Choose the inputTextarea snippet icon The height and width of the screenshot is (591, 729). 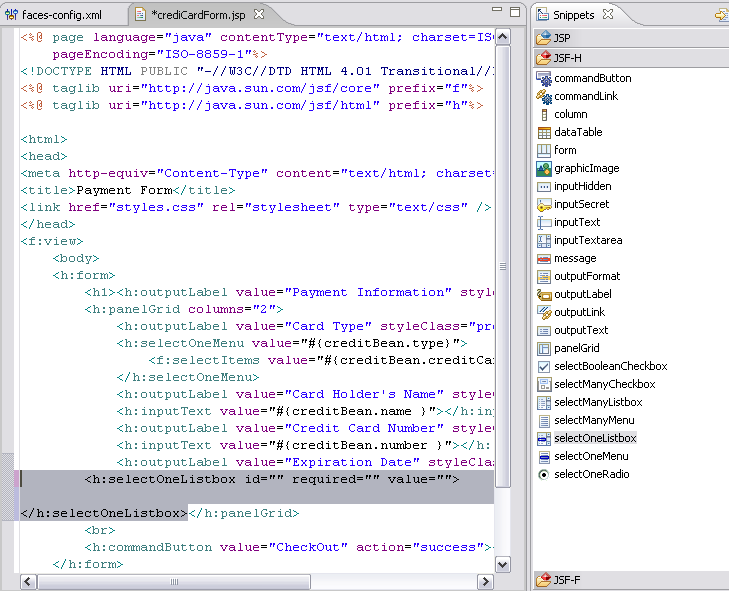[544, 240]
